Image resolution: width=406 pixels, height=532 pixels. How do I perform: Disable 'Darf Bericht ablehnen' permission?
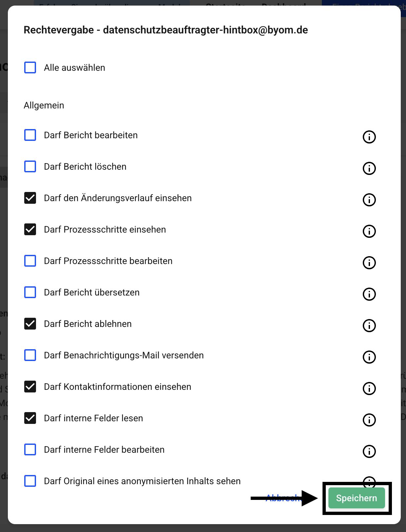[x=30, y=324]
